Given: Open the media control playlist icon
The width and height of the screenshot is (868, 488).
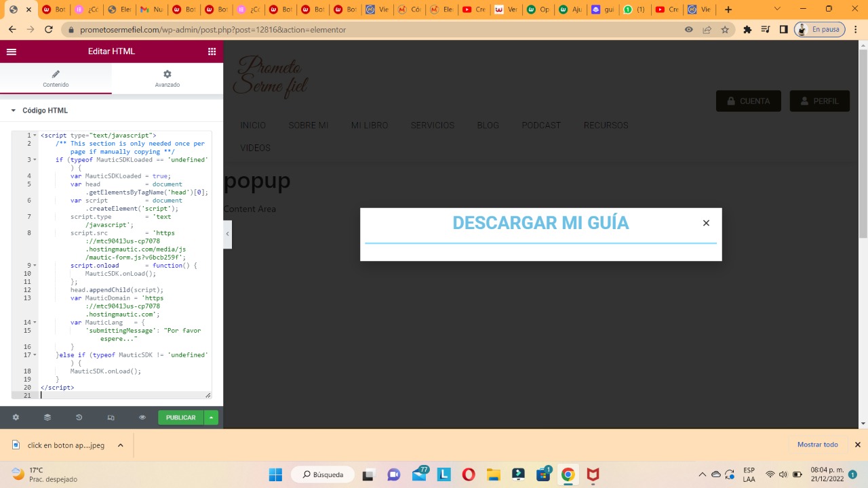Looking at the screenshot, I should [x=766, y=30].
